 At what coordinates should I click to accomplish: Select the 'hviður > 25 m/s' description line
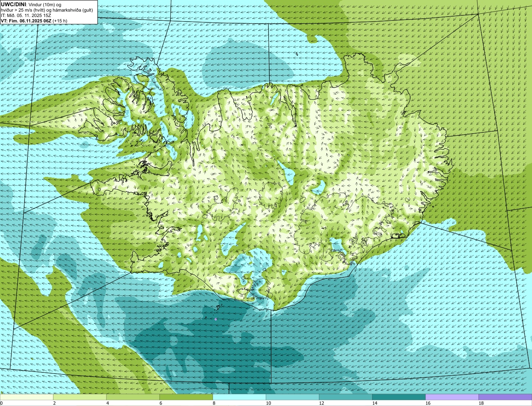point(47,10)
